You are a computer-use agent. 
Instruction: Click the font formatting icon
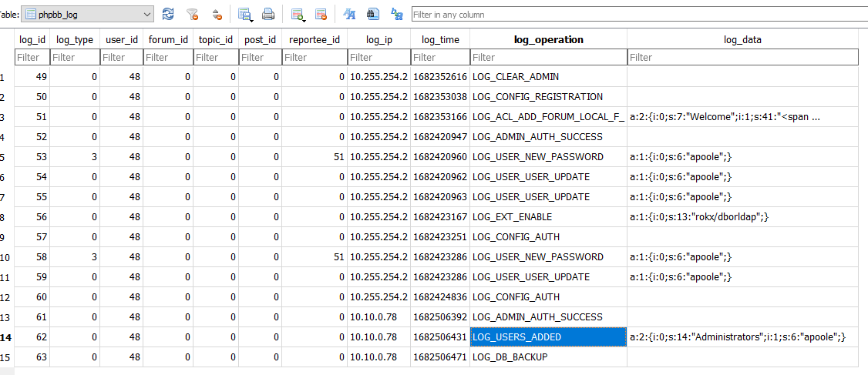[349, 14]
